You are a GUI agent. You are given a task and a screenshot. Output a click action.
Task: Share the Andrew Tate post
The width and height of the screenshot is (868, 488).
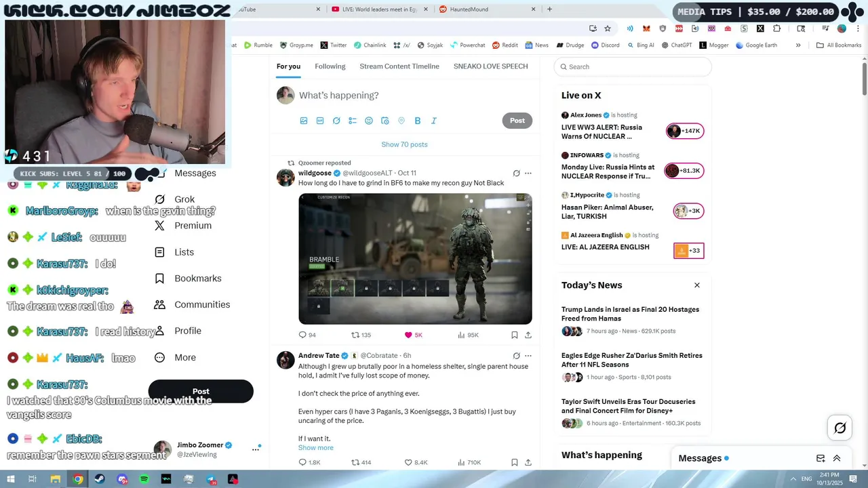coord(528,462)
